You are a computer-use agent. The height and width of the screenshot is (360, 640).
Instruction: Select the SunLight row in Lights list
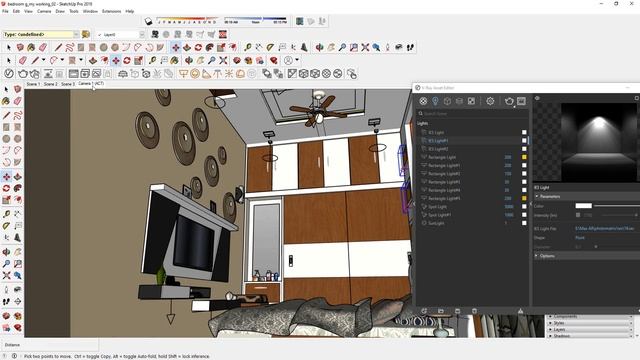(x=473, y=223)
